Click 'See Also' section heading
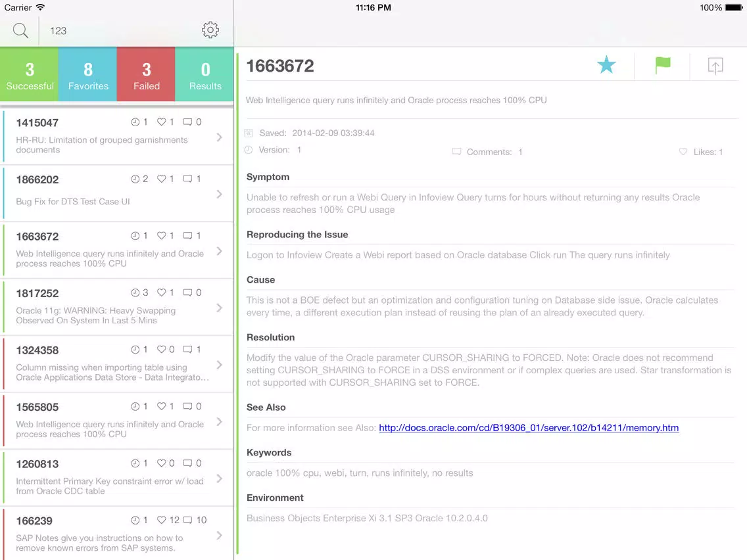Viewport: 747px width, 560px height. [266, 407]
